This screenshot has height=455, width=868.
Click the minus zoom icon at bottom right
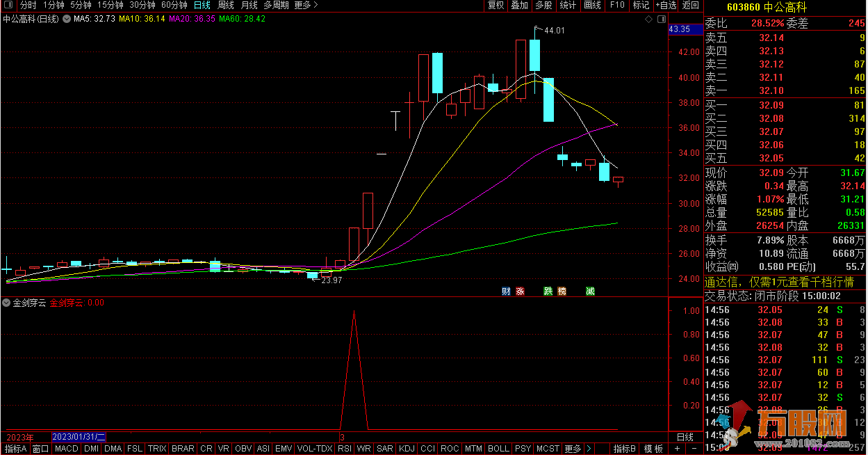(x=696, y=449)
